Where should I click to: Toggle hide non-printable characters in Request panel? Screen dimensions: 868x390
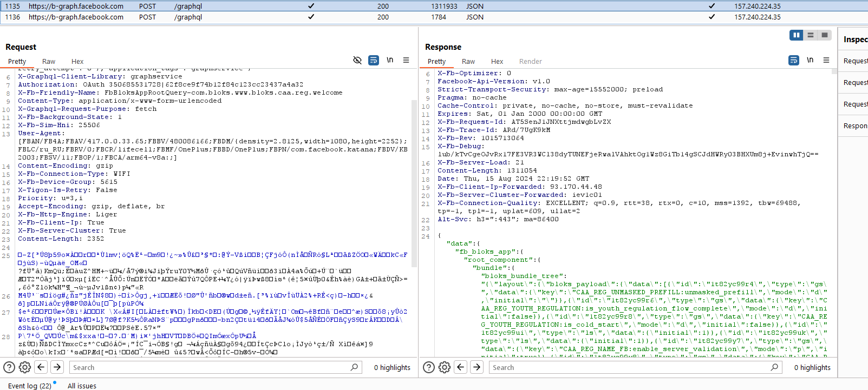coord(357,61)
